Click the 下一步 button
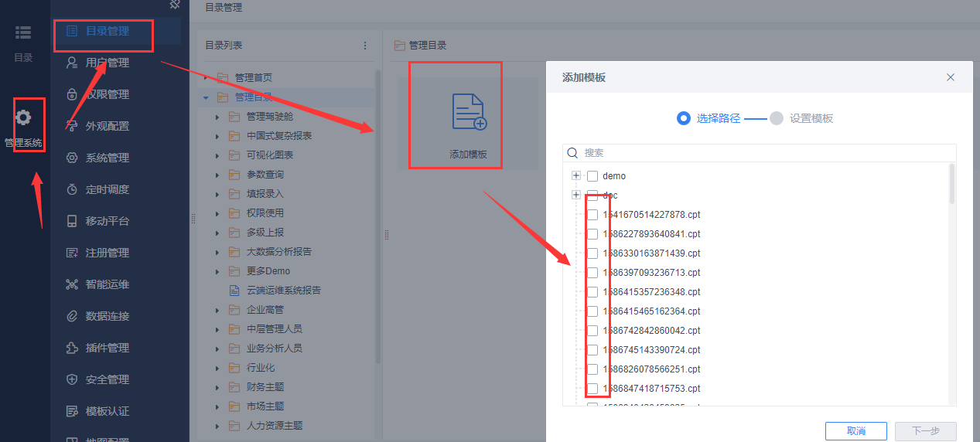The width and height of the screenshot is (980, 442). pos(926,431)
